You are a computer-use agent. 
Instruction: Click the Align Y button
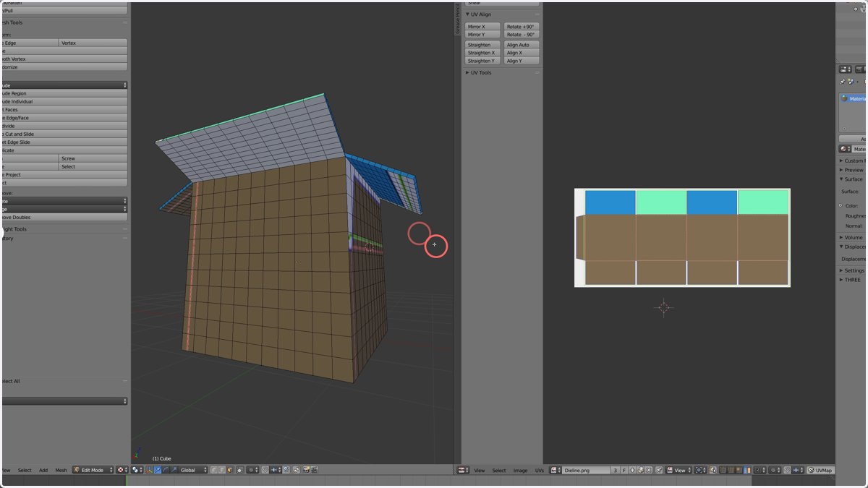tap(522, 61)
